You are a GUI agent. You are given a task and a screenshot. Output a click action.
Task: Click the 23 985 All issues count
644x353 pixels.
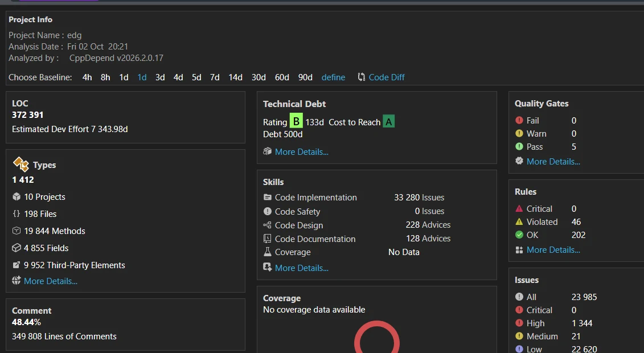point(584,297)
